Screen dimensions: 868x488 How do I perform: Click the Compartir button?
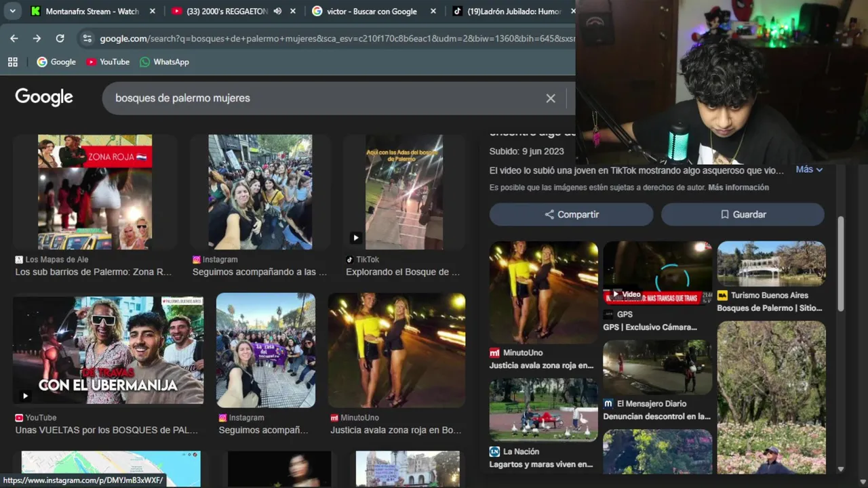coord(572,214)
